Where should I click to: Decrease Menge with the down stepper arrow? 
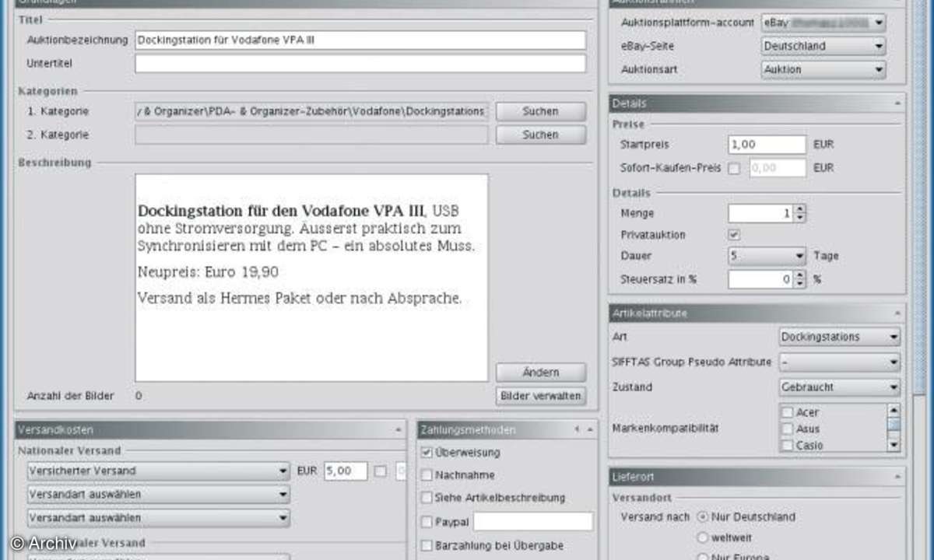[799, 217]
